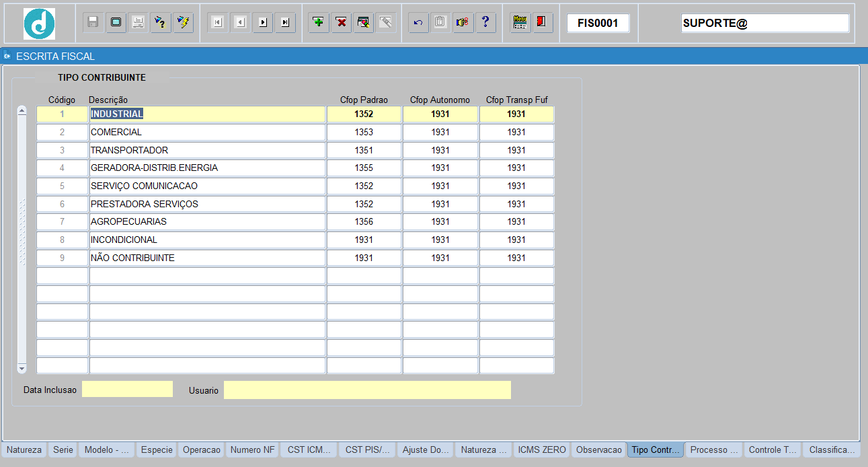Click the save (floppy disk) toolbar icon
Viewport: 868px width, 467px height.
93,22
